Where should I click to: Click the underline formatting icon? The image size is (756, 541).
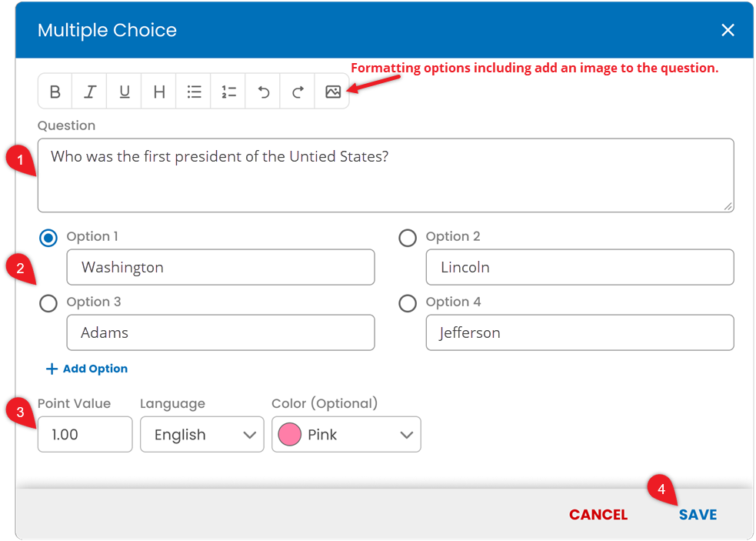pos(125,92)
